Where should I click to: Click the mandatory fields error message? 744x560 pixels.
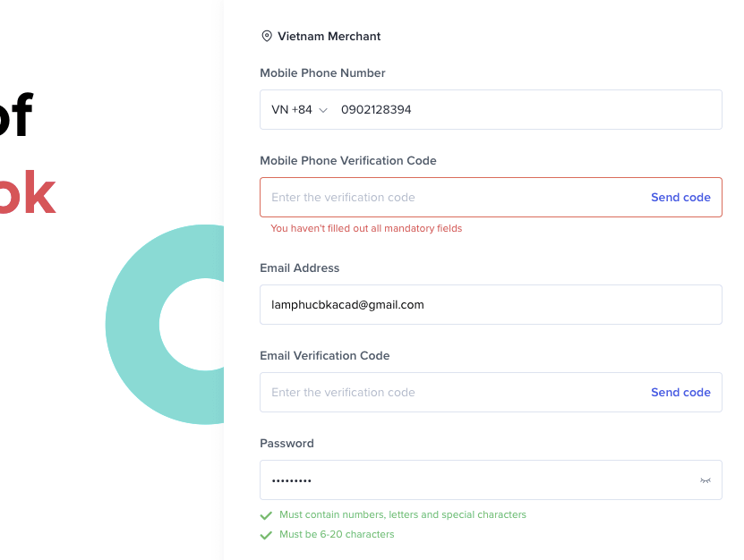[x=366, y=228]
